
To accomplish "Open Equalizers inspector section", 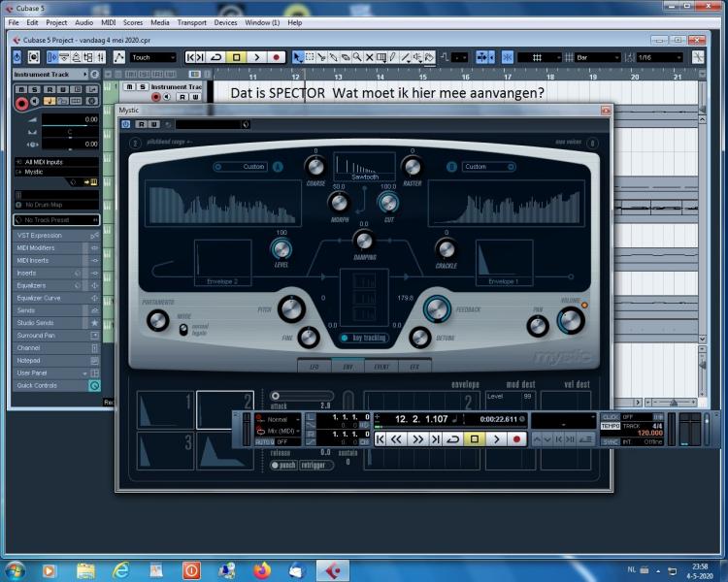I will point(56,285).
